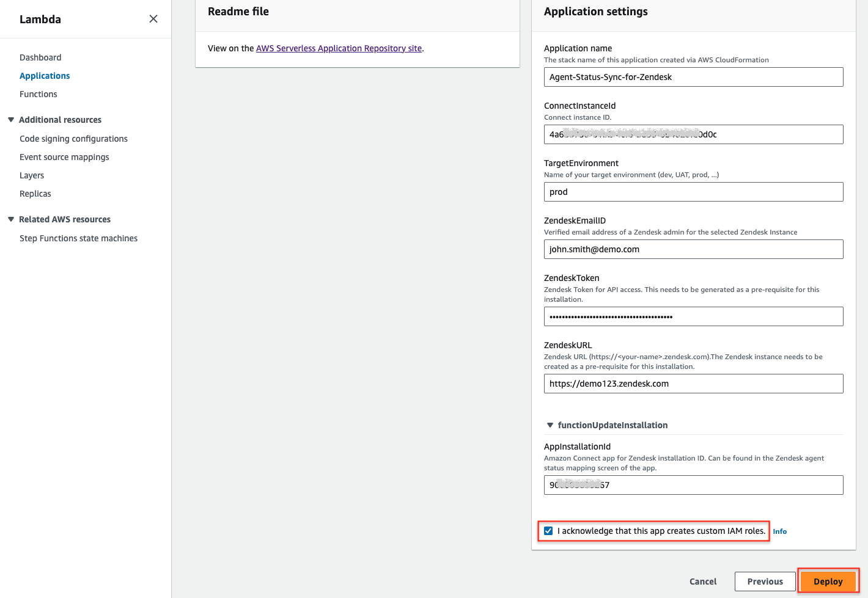Open Code signing configurations
The image size is (868, 598).
(x=73, y=139)
